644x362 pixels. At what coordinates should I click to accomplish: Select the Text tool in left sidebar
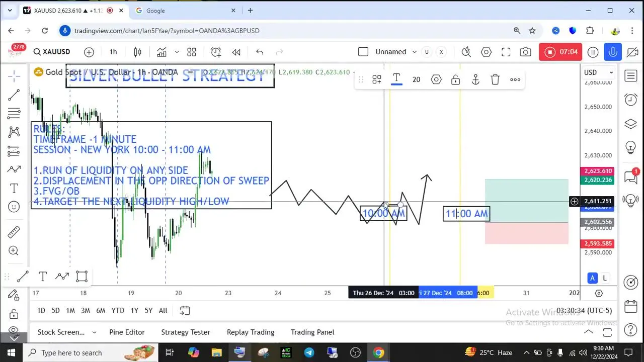click(14, 189)
